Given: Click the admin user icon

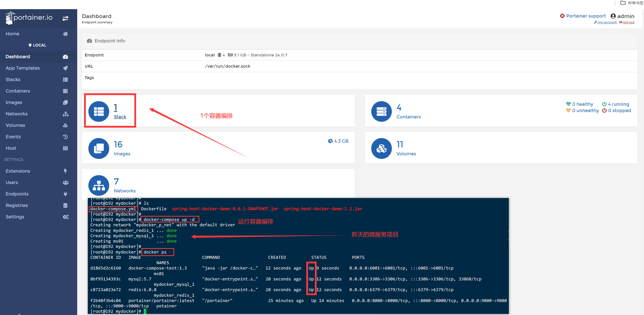Looking at the screenshot, I should (x=613, y=16).
